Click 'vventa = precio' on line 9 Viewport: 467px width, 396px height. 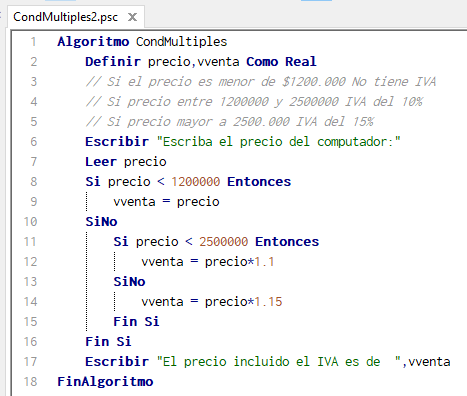[166, 202]
